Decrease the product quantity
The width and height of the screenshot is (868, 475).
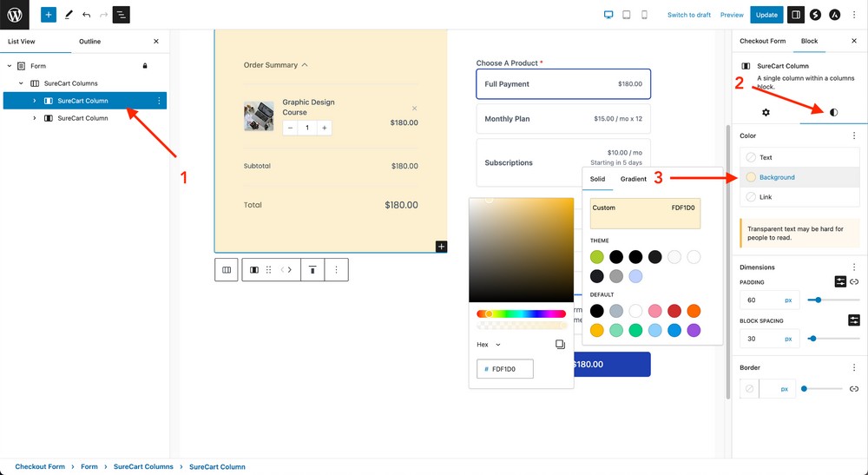pos(290,128)
